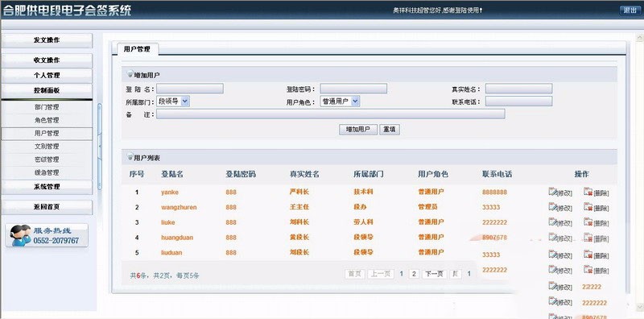Focus the 登陆名 input field

190,89
